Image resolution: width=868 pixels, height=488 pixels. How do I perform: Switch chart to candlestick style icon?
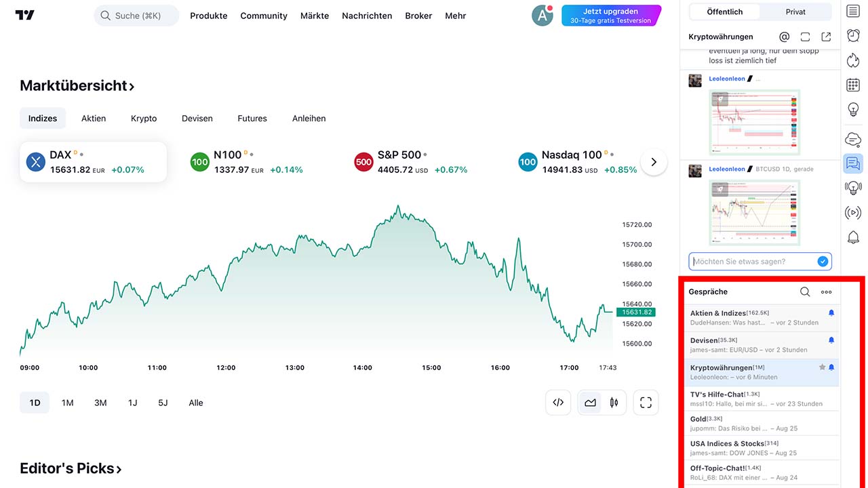(x=614, y=403)
